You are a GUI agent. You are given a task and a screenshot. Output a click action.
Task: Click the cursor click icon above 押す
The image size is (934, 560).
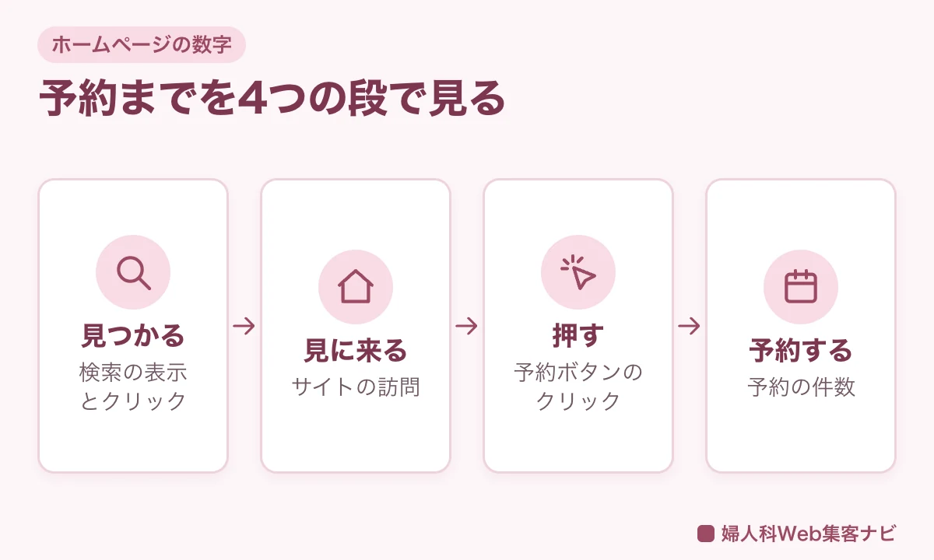coord(578,272)
